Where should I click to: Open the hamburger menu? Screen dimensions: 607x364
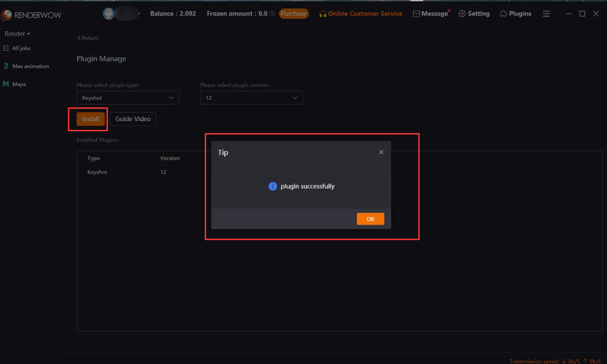click(x=546, y=13)
